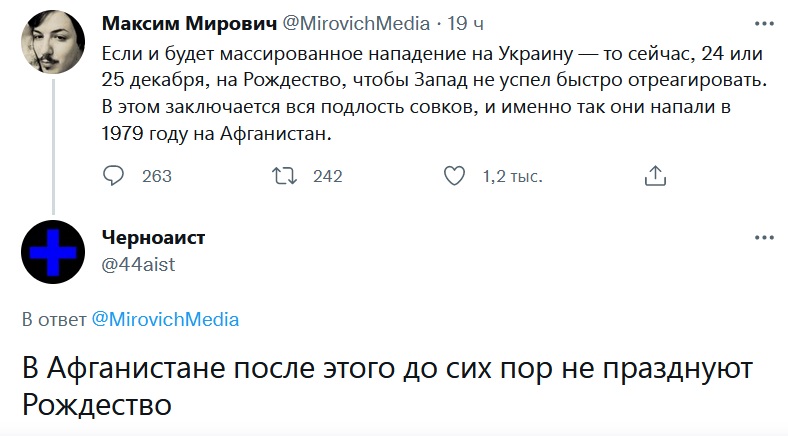Like Максим Мирович's tweet with the heart
Viewport: 788px width, 436px height.
455,176
